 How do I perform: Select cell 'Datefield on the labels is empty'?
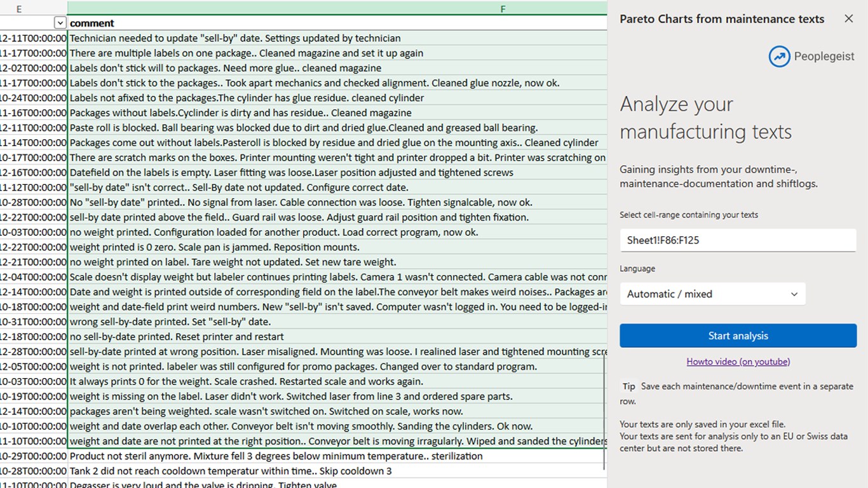[x=337, y=173]
